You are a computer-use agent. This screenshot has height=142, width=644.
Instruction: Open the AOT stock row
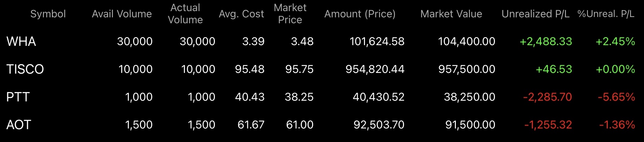click(x=322, y=125)
